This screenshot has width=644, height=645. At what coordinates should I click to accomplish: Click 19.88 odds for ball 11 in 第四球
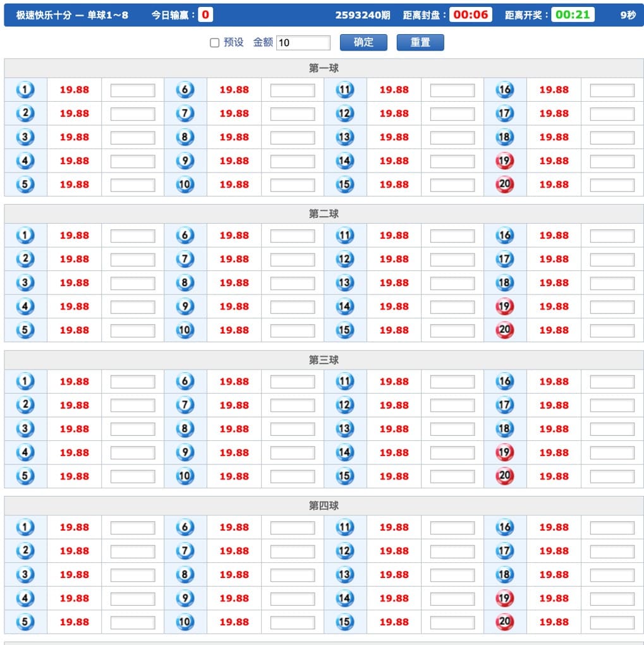click(x=394, y=527)
